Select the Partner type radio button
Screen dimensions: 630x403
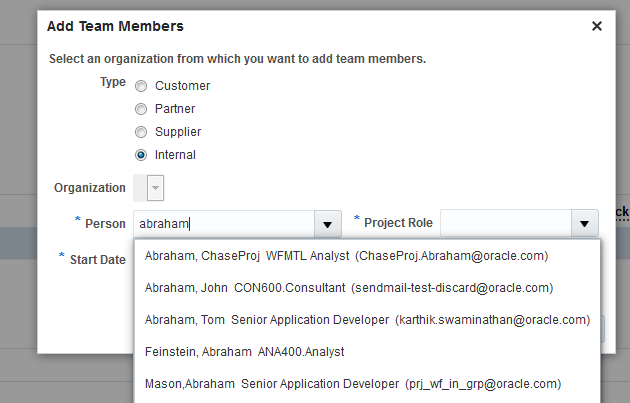(141, 109)
